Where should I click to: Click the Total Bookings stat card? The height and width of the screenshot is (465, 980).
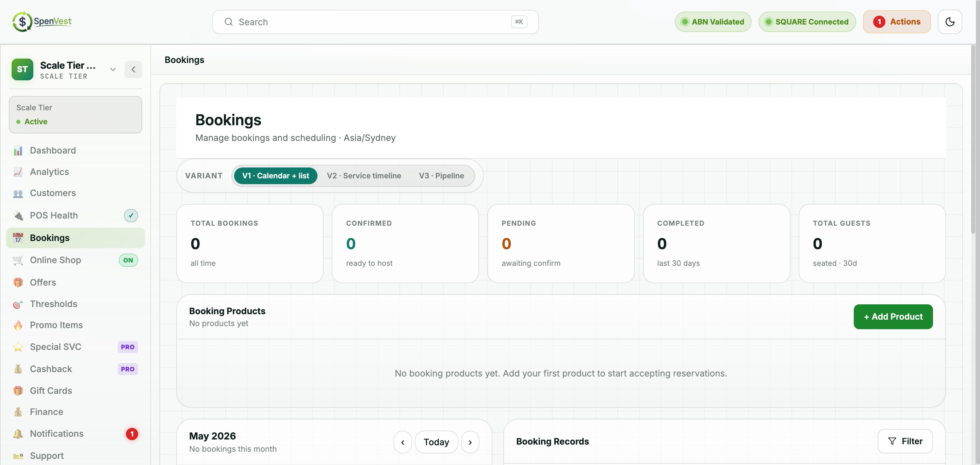(249, 243)
